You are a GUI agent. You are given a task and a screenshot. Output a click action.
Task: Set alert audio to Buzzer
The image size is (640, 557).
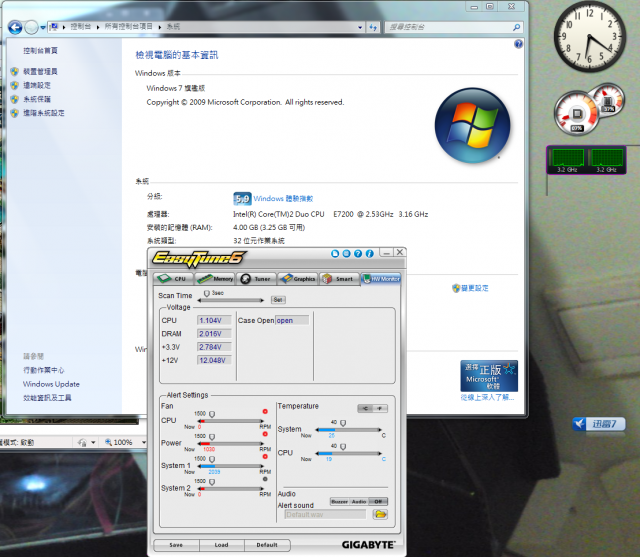[340, 502]
